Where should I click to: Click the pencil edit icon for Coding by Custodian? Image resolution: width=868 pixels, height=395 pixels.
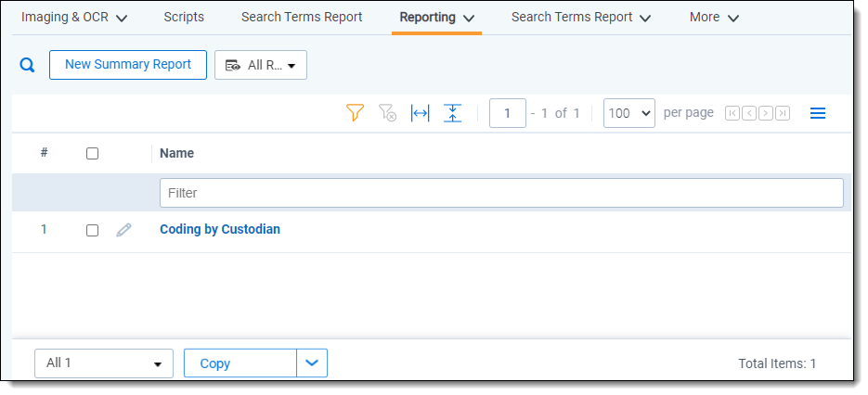123,230
